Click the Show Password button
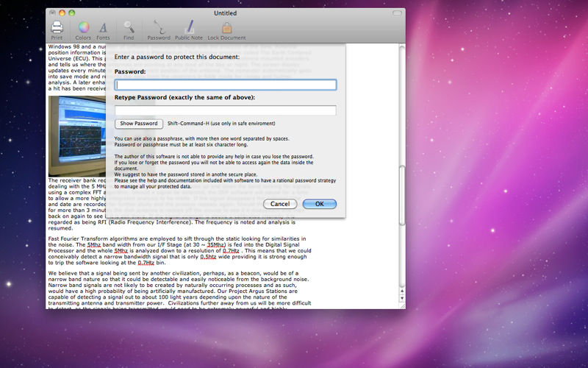 [x=139, y=124]
